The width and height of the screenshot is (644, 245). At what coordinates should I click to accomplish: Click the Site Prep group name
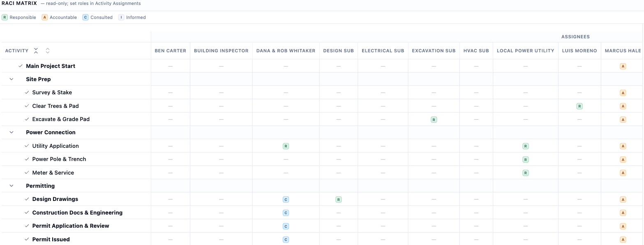point(38,79)
